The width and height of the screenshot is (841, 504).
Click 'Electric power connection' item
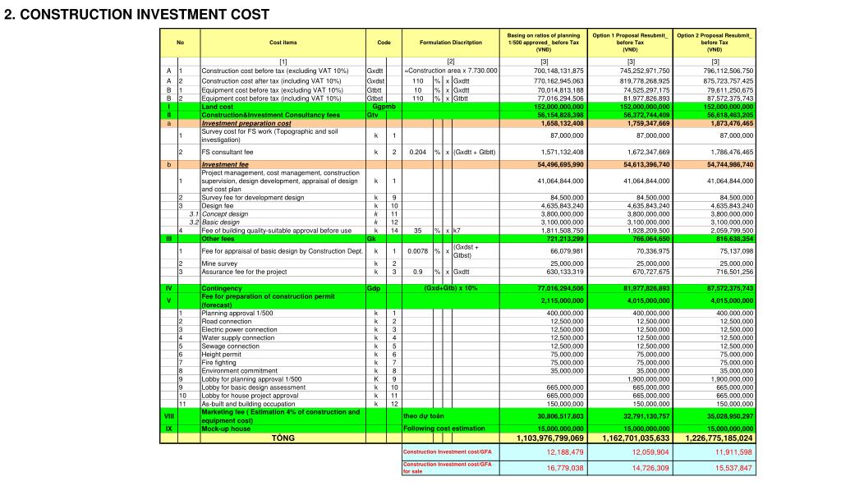[x=239, y=330]
